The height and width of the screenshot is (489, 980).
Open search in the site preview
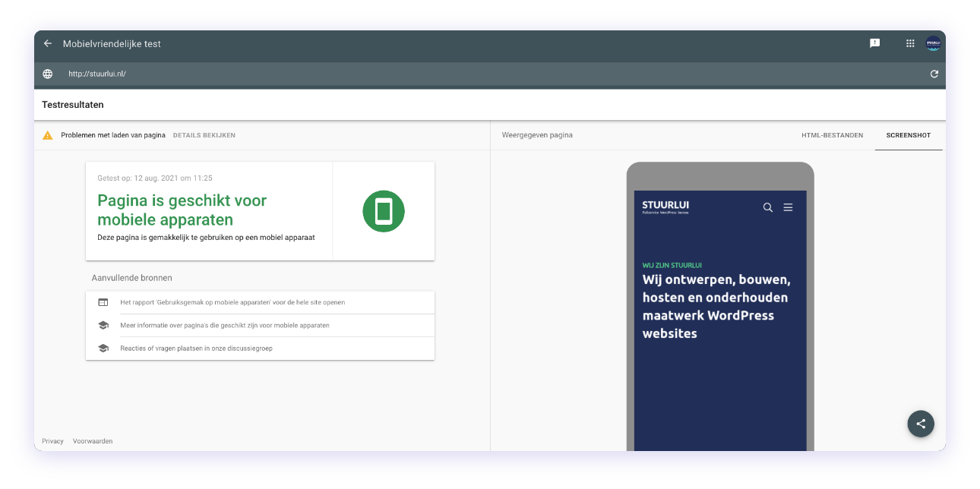pos(768,207)
